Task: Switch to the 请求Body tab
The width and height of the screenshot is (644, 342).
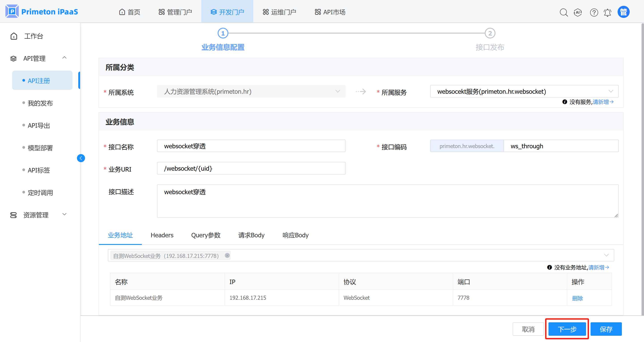Action: [251, 235]
